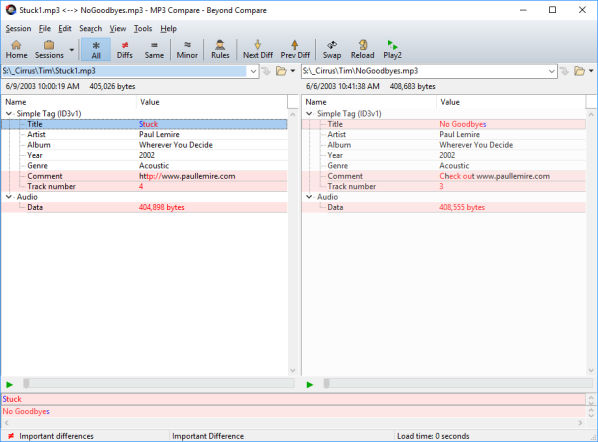598x442 pixels.
Task: Collapse the right Audio tree node
Action: tap(309, 197)
